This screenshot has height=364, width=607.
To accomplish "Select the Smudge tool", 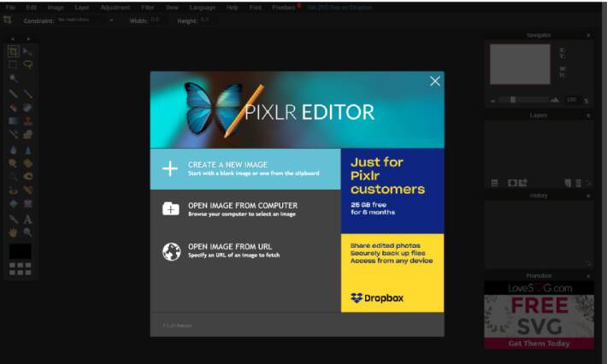I will pos(13,163).
